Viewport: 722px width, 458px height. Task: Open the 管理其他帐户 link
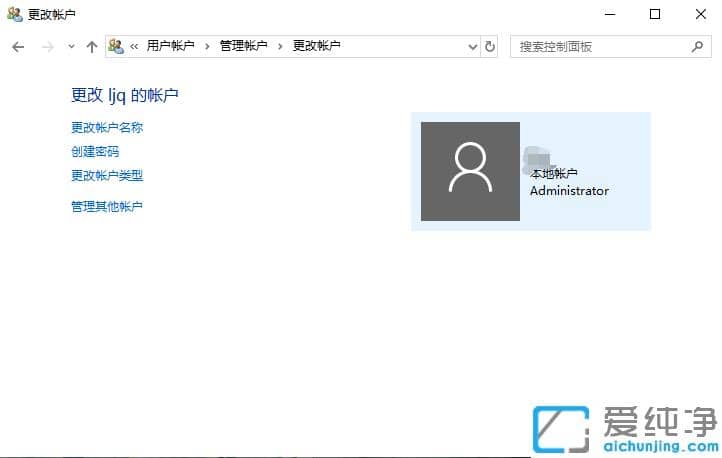(107, 206)
